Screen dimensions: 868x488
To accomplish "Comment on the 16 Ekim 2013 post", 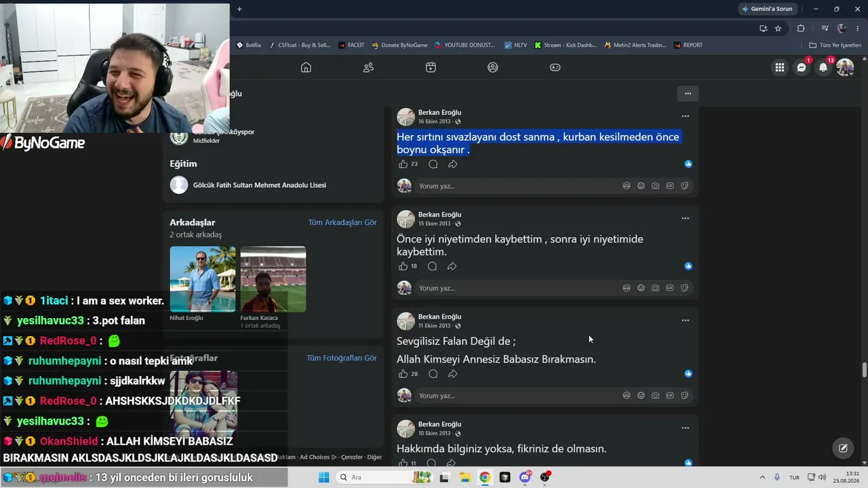I will coord(433,164).
